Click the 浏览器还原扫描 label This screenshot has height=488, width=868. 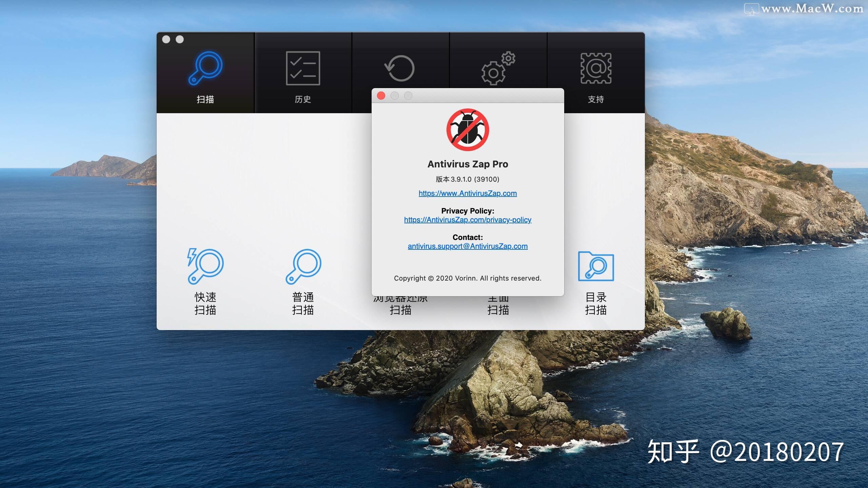(400, 306)
